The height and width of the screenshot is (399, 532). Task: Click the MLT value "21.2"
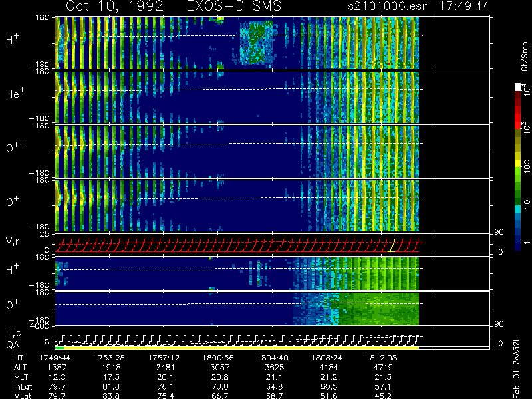click(x=328, y=377)
